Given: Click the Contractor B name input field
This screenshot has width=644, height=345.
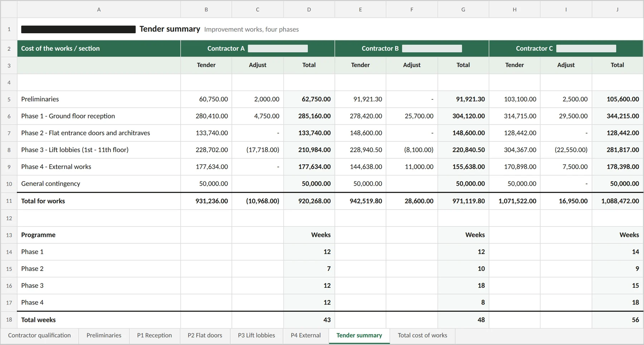Looking at the screenshot, I should [432, 49].
